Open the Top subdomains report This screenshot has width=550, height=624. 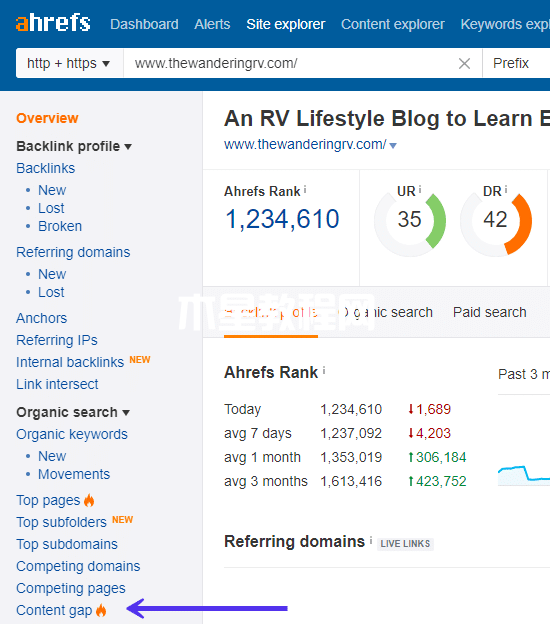66,544
